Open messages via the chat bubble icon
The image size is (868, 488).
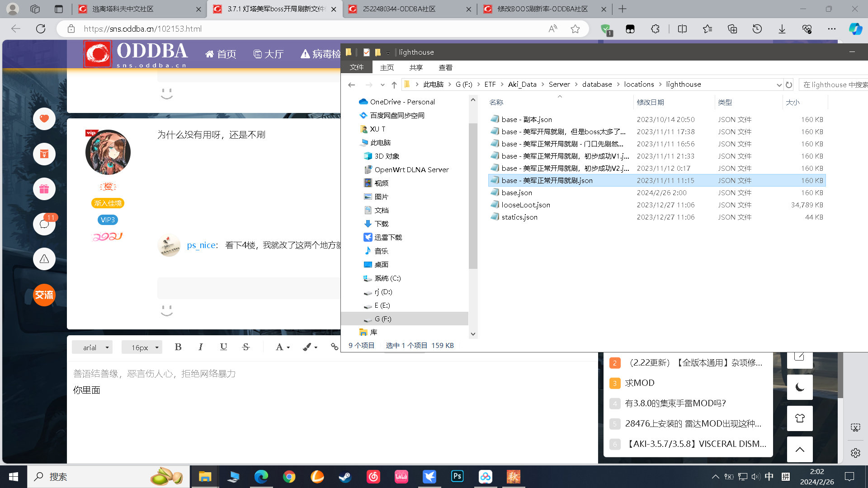tap(44, 224)
